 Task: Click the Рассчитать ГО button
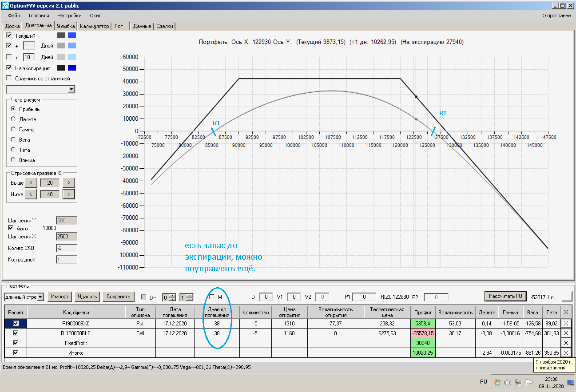(505, 296)
